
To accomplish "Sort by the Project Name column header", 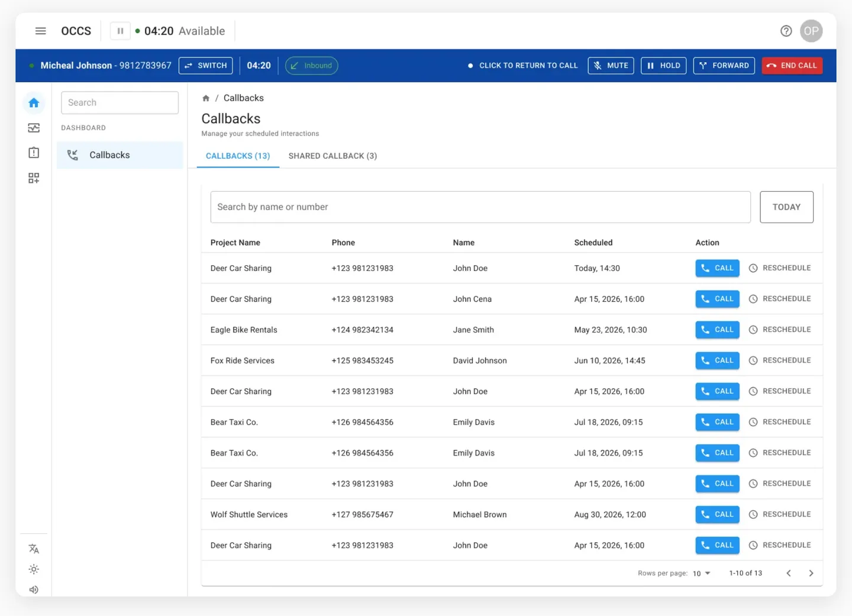I will click(235, 243).
